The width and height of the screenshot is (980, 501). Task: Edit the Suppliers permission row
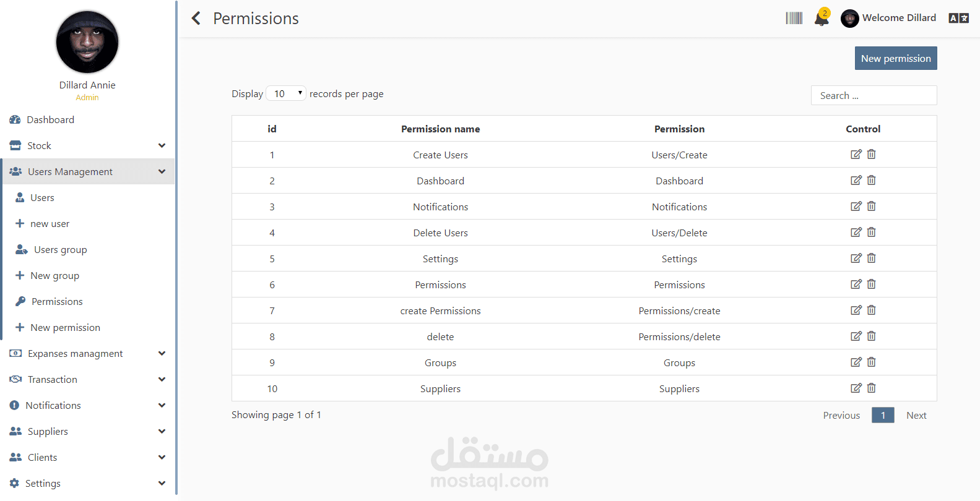[856, 388]
